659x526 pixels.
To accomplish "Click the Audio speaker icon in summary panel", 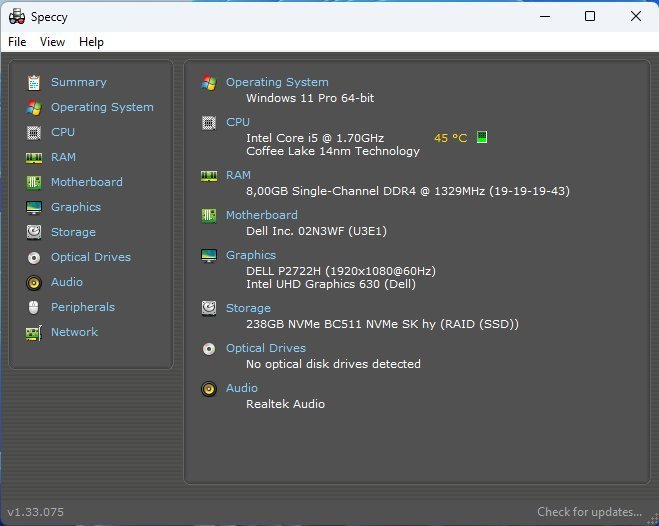I will [209, 389].
